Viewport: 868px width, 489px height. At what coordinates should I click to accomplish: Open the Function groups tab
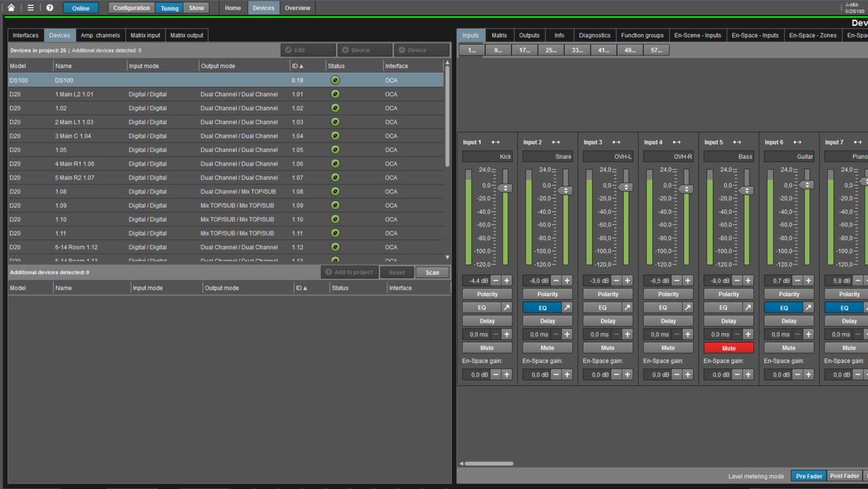click(642, 35)
